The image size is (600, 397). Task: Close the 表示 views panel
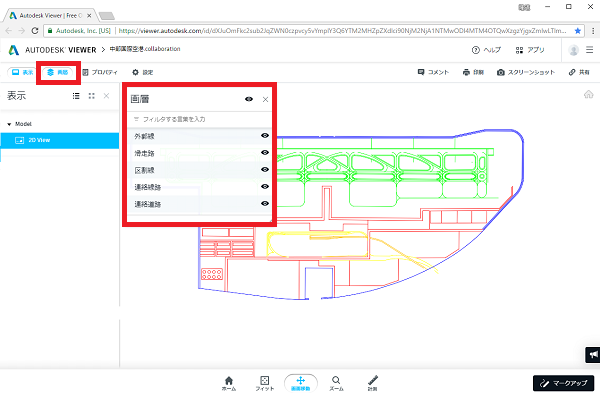(106, 96)
